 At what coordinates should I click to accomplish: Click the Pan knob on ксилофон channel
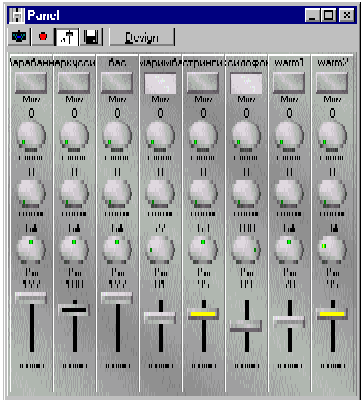[246, 249]
